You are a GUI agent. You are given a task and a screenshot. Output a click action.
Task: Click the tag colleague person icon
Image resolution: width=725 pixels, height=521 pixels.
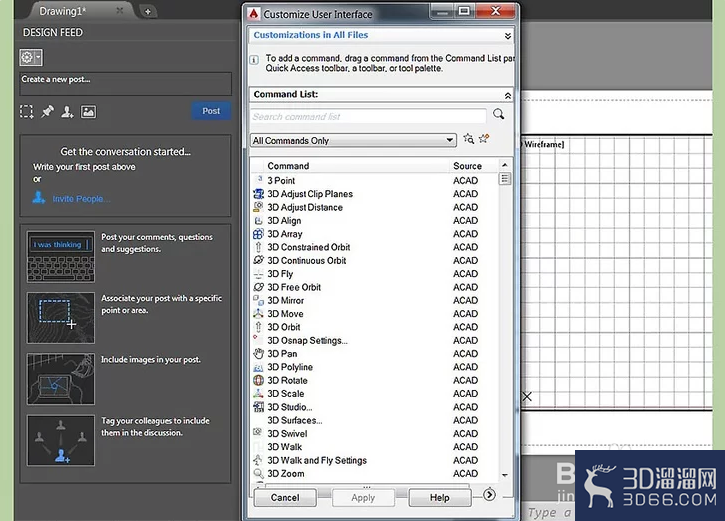[x=67, y=111]
